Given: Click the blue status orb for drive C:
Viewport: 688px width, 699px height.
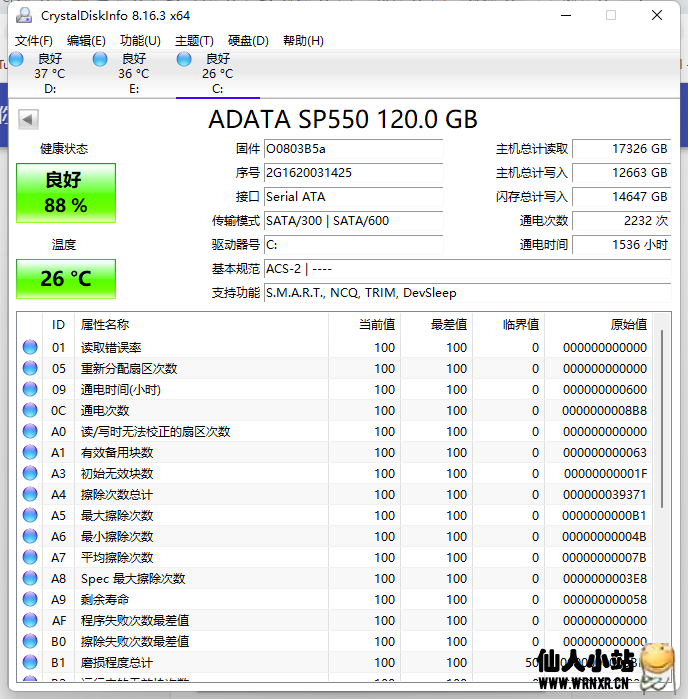Looking at the screenshot, I should tap(184, 59).
